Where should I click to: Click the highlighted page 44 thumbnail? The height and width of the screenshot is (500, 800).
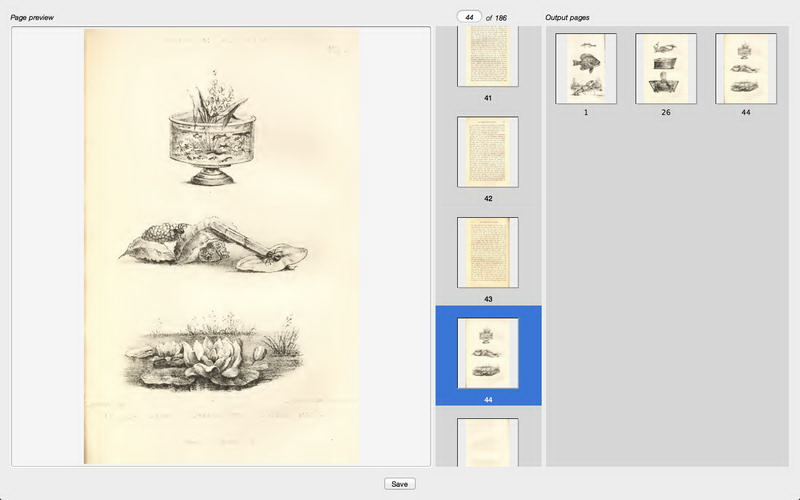(x=487, y=353)
